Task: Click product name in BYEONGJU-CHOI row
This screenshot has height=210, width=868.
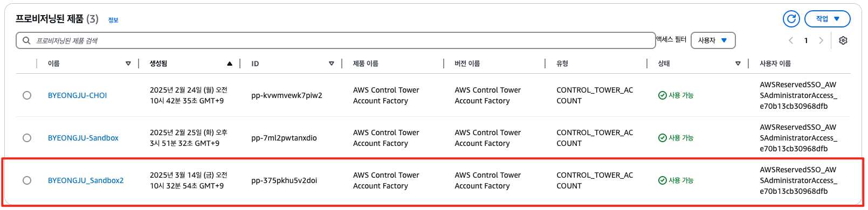Action: click(386, 95)
